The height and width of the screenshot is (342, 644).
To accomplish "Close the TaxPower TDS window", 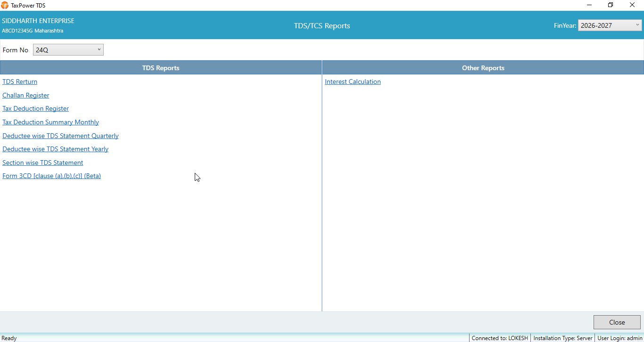I will (x=632, y=5).
